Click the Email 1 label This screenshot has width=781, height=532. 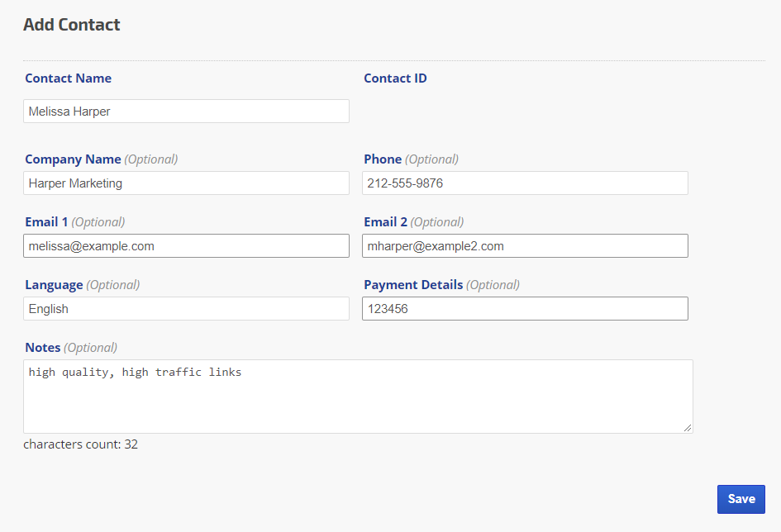click(47, 222)
